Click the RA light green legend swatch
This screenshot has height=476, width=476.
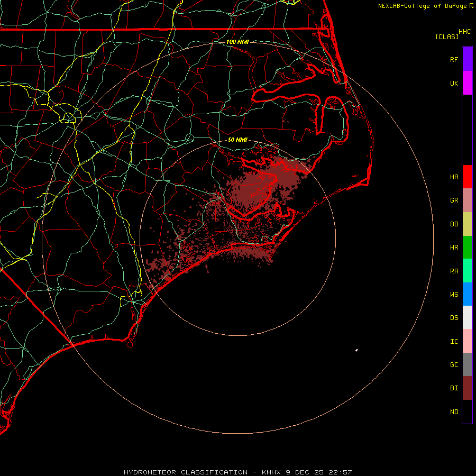(467, 271)
